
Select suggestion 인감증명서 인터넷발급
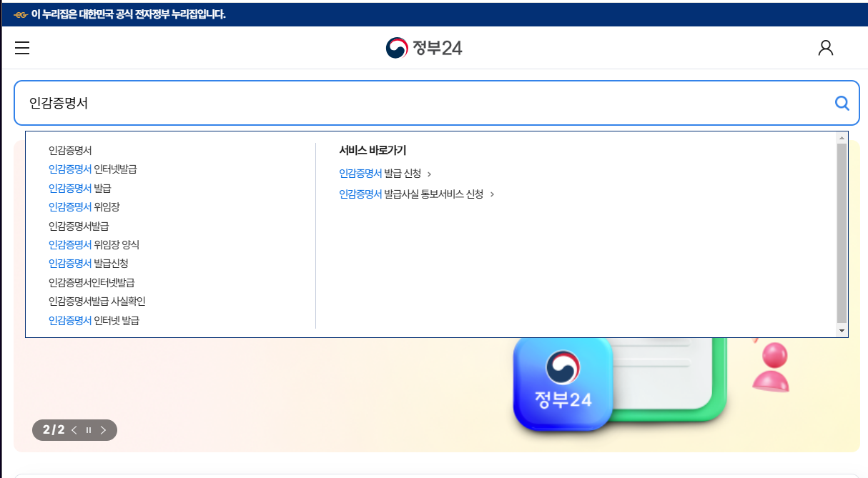[92, 169]
